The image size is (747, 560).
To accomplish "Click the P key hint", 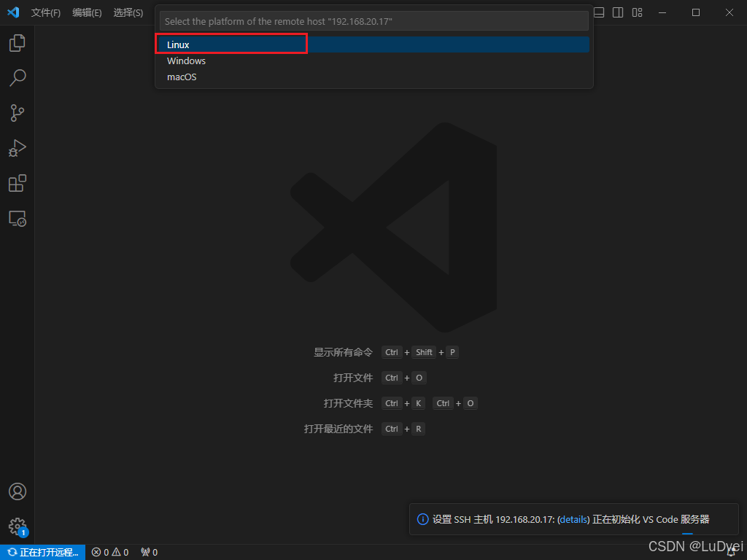I will click(452, 352).
